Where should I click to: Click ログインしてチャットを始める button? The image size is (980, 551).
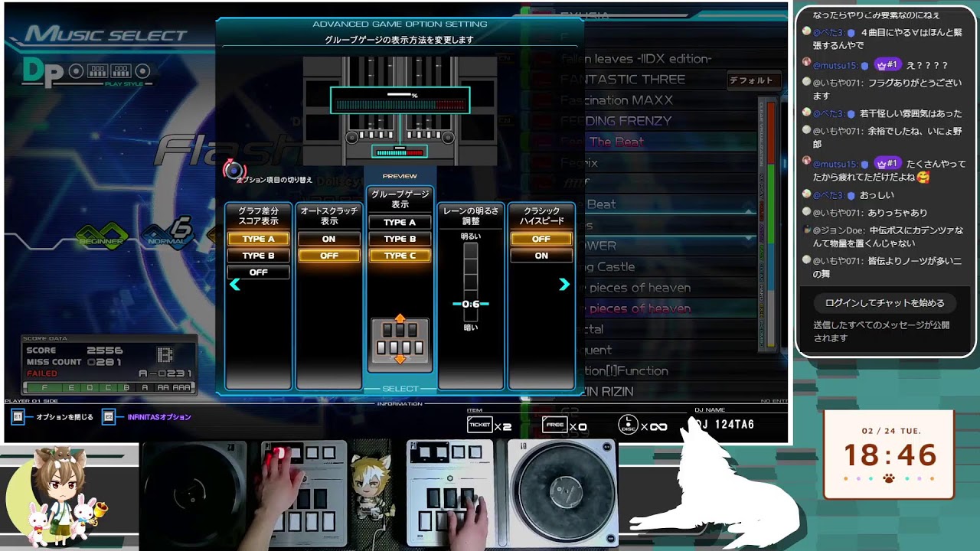884,303
